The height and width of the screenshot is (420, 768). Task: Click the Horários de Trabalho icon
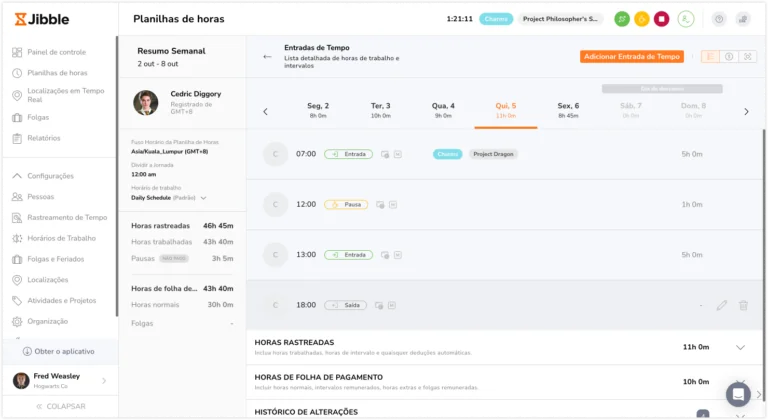tap(17, 238)
